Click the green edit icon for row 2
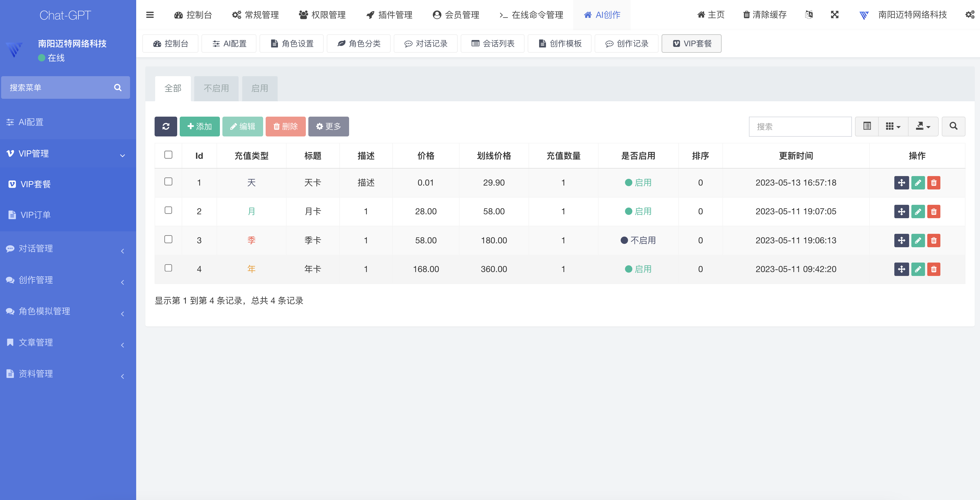The width and height of the screenshot is (980, 500). point(917,211)
